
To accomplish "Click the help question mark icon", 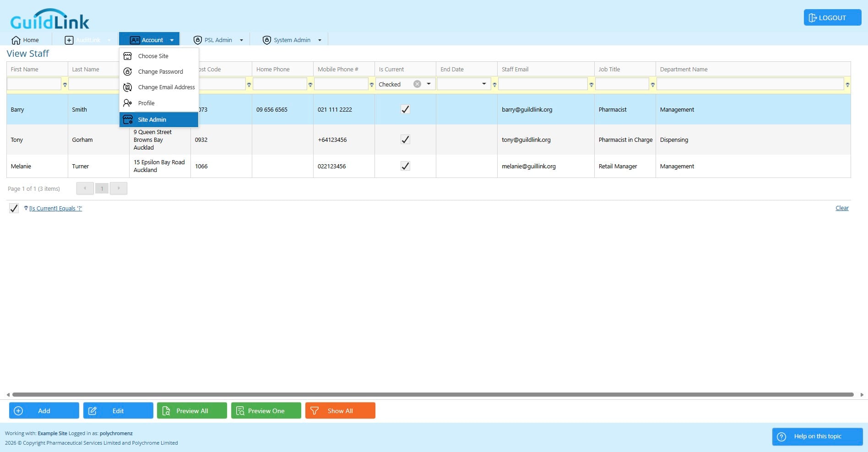I will tap(782, 436).
